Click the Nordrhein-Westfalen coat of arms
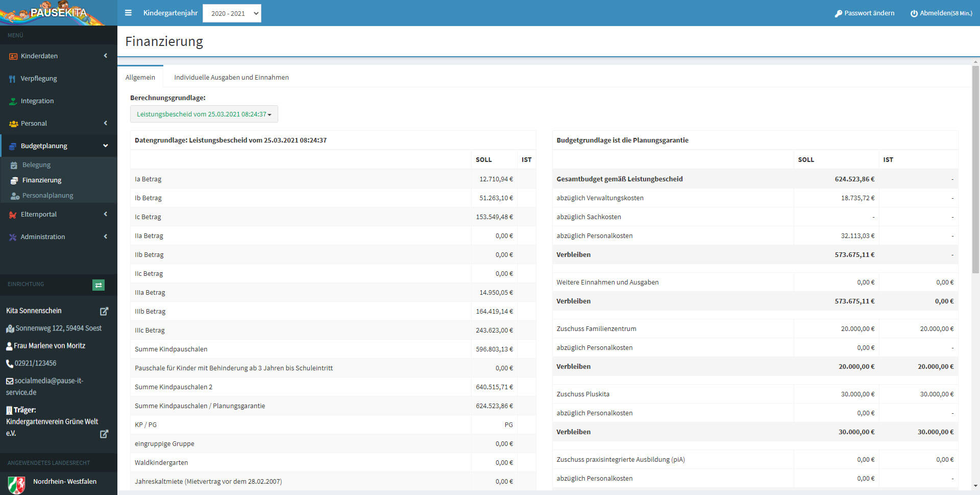 click(16, 484)
